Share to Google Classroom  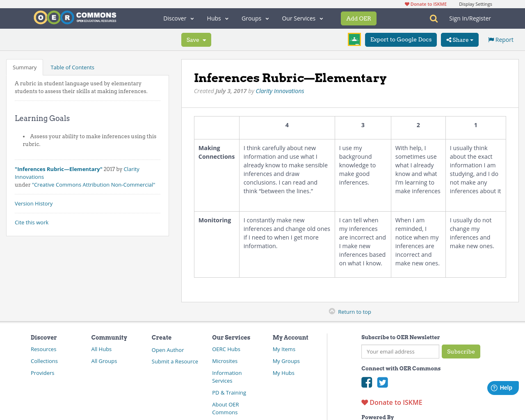354,39
